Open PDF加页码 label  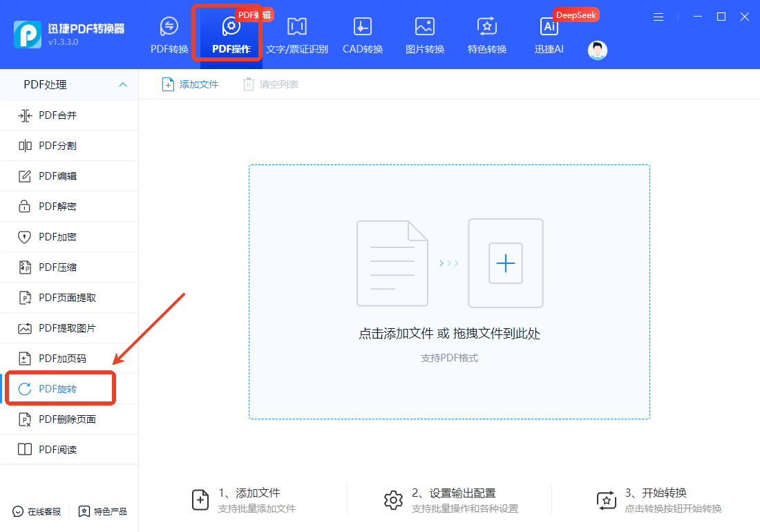click(x=62, y=359)
